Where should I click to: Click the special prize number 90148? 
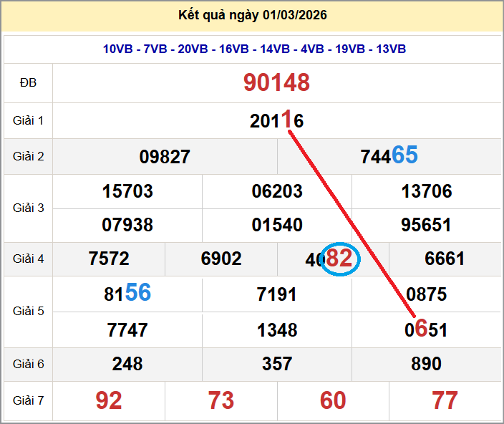click(276, 83)
